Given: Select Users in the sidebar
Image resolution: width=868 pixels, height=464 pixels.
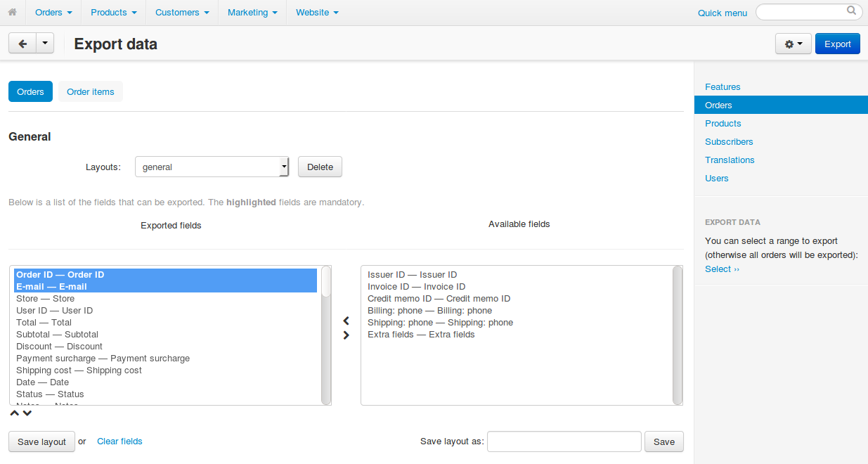Looking at the screenshot, I should pyautogui.click(x=717, y=179).
